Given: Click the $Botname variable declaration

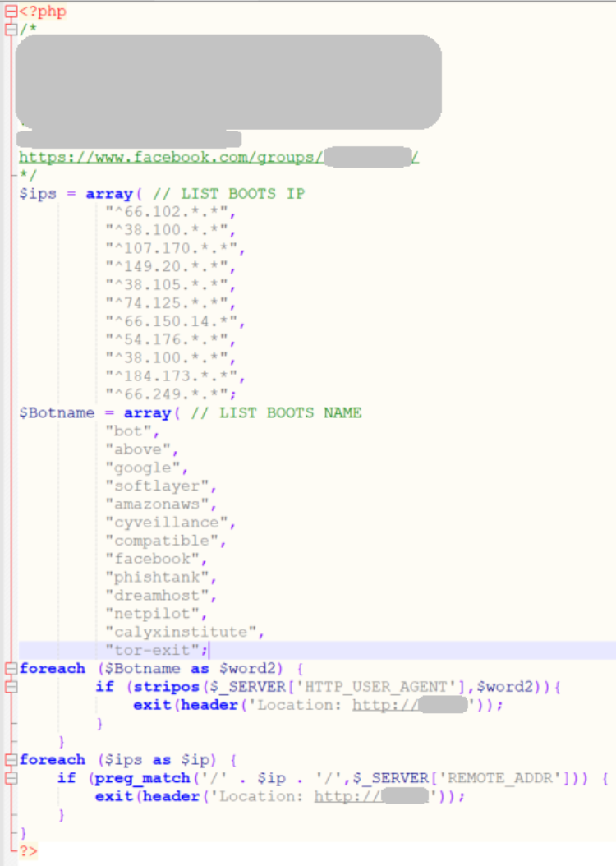Looking at the screenshot, I should tap(57, 412).
